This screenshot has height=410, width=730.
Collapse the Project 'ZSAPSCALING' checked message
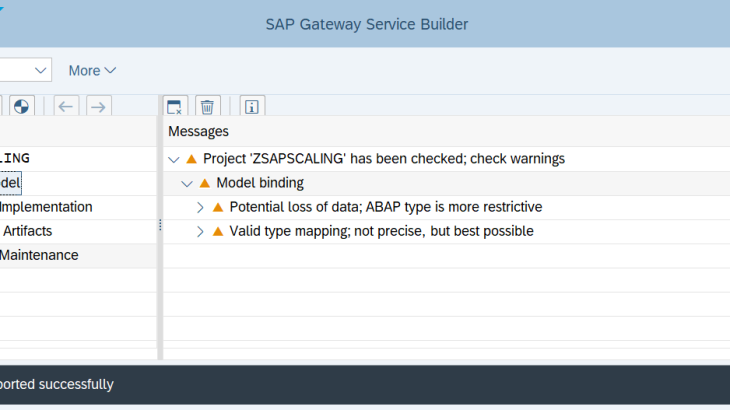174,160
